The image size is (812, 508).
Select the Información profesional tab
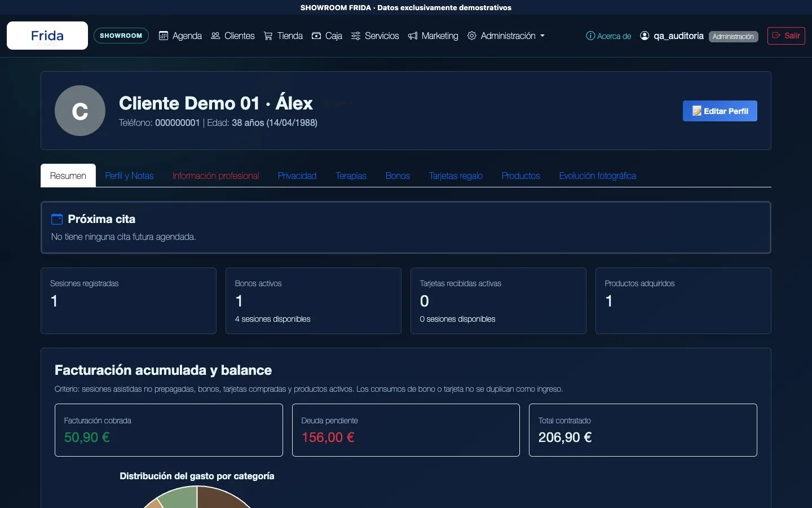click(216, 176)
